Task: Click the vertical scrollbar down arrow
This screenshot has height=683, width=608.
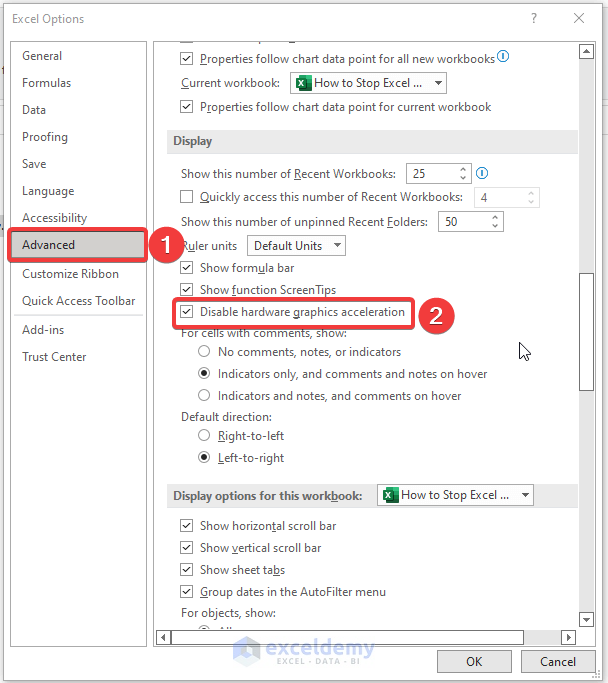Action: (x=587, y=619)
